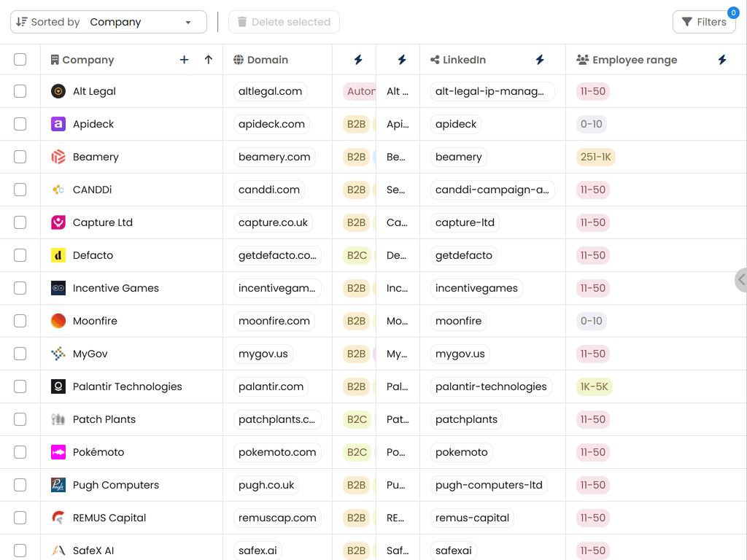Toggle ascending sort arrow in Company header
747x560 pixels.
208,60
